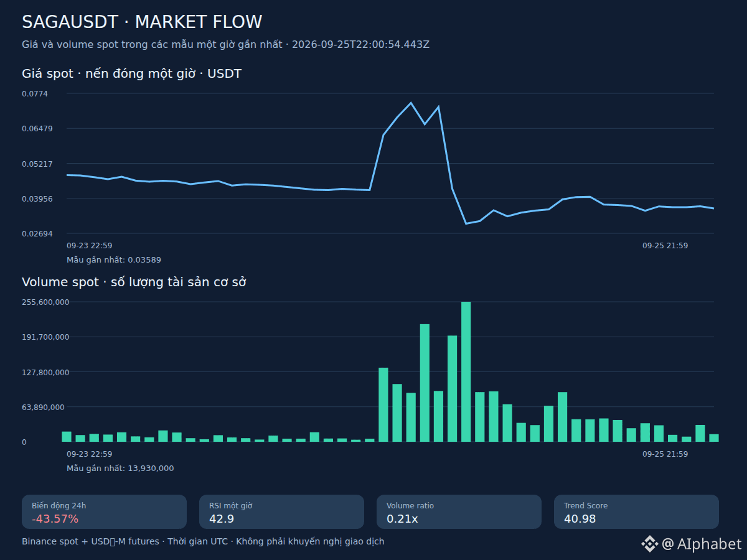Click the tallest volume bar
The width and height of the screenshot is (747, 560).
pyautogui.click(x=466, y=371)
